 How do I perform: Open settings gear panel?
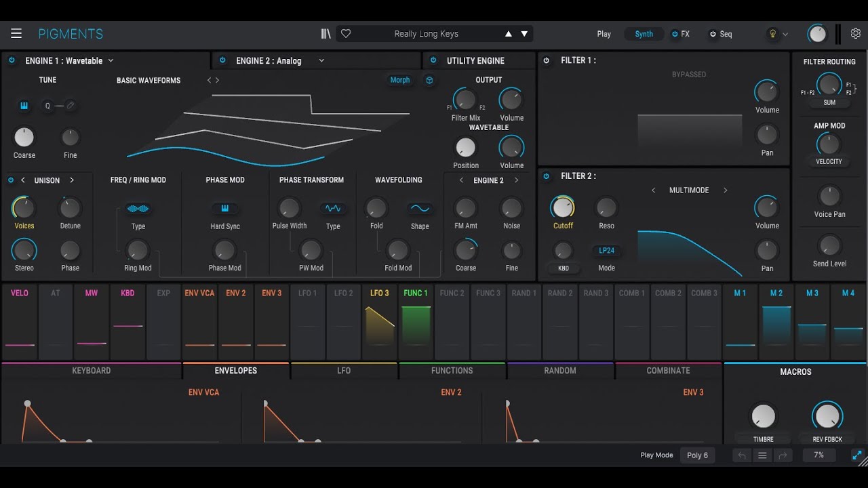[x=856, y=33]
